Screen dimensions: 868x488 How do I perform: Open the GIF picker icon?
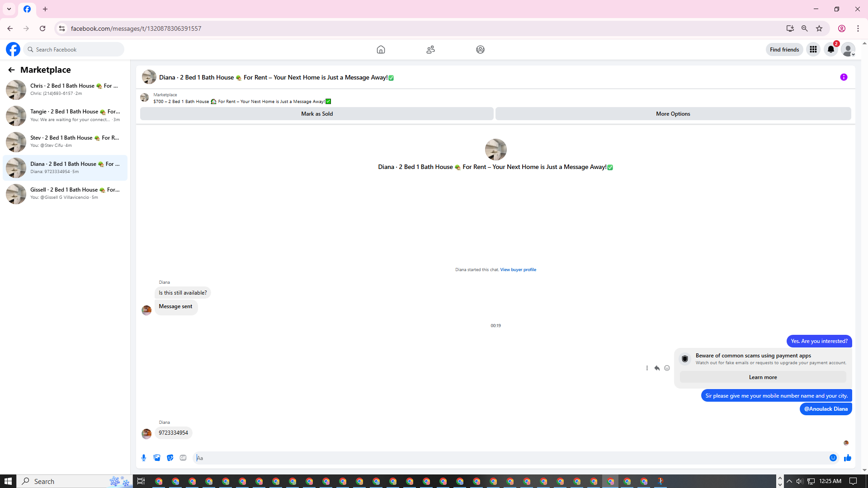[x=183, y=458]
